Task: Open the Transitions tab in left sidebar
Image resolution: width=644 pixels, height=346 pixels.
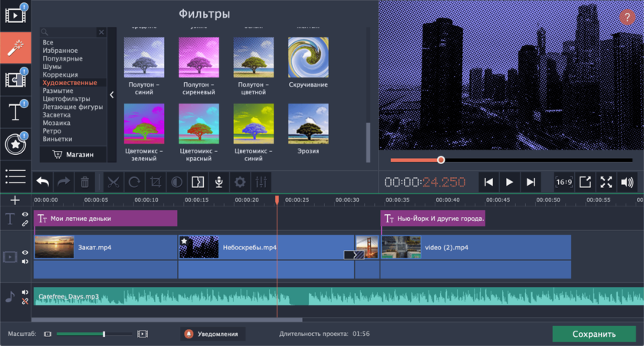Action: pyautogui.click(x=15, y=79)
